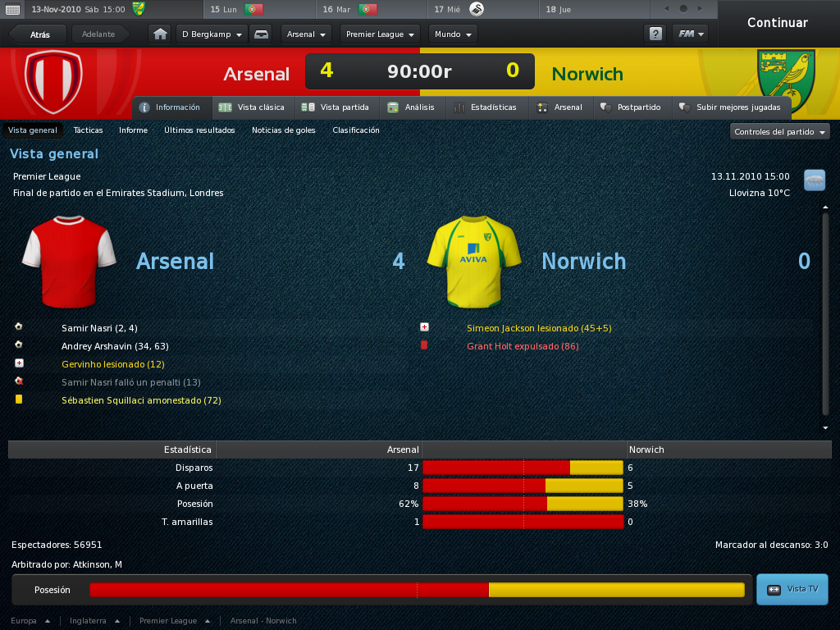Open the Tácticas sub-tab

pyautogui.click(x=88, y=130)
